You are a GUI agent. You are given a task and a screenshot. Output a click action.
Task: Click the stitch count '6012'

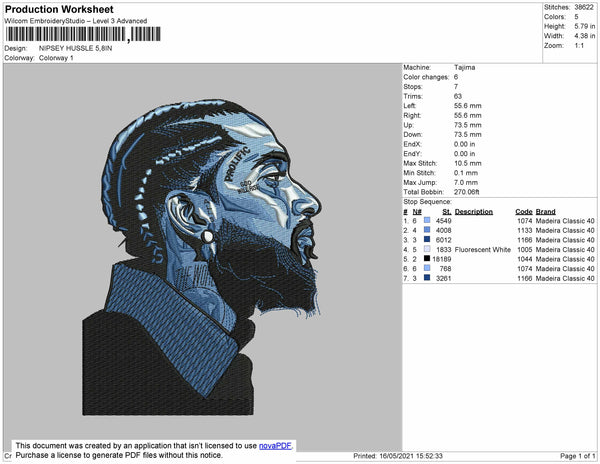click(443, 240)
